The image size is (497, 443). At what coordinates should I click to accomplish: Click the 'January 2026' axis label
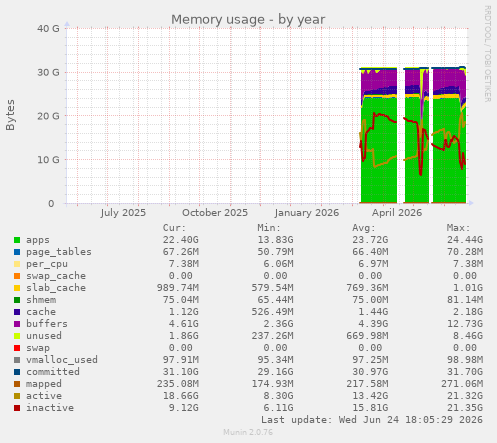(x=307, y=213)
